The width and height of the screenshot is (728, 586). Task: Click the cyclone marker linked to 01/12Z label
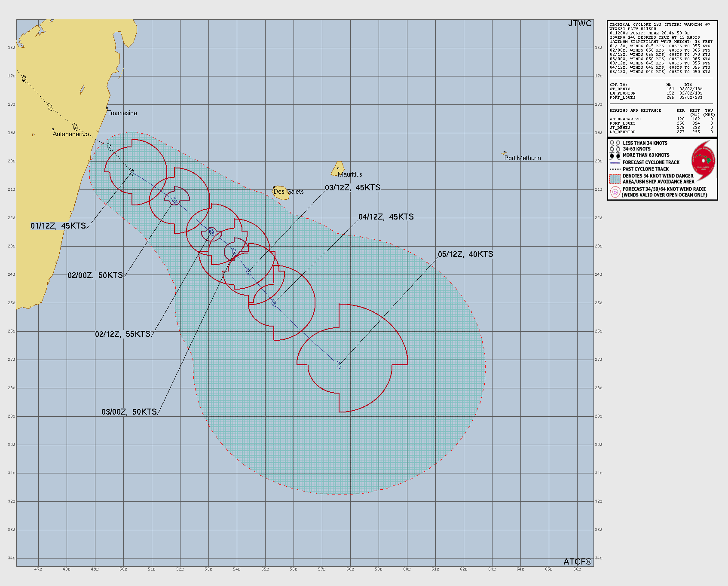(132, 172)
